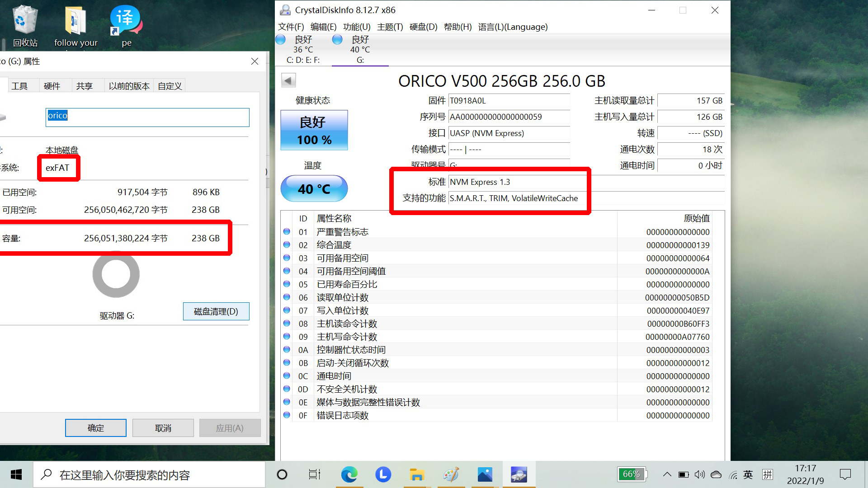The image size is (868, 488).
Task: Click the 66% battery indicator in tray
Action: (x=632, y=474)
